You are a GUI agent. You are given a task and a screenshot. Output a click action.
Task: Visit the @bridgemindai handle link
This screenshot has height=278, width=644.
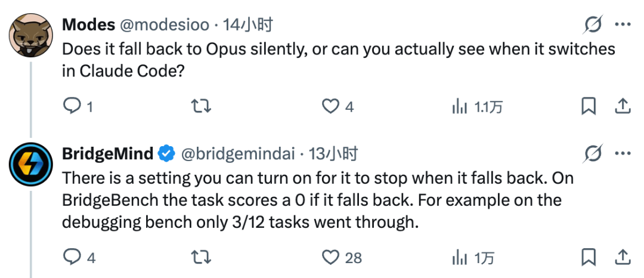pyautogui.click(x=238, y=154)
